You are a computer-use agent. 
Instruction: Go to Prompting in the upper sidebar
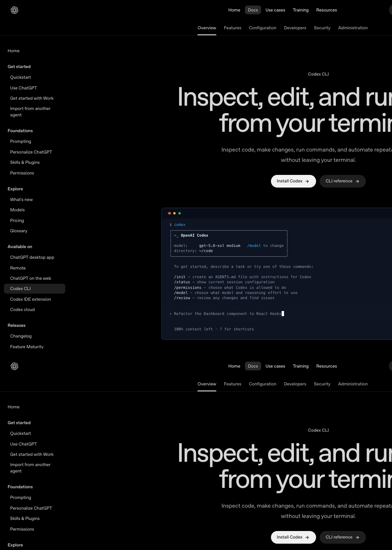(x=21, y=141)
